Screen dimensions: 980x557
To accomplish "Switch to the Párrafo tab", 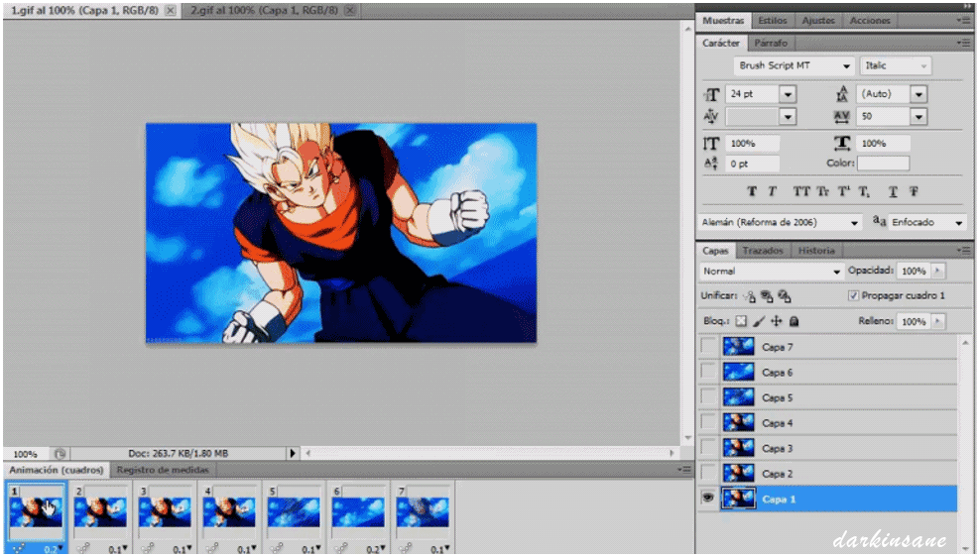I will click(x=771, y=43).
